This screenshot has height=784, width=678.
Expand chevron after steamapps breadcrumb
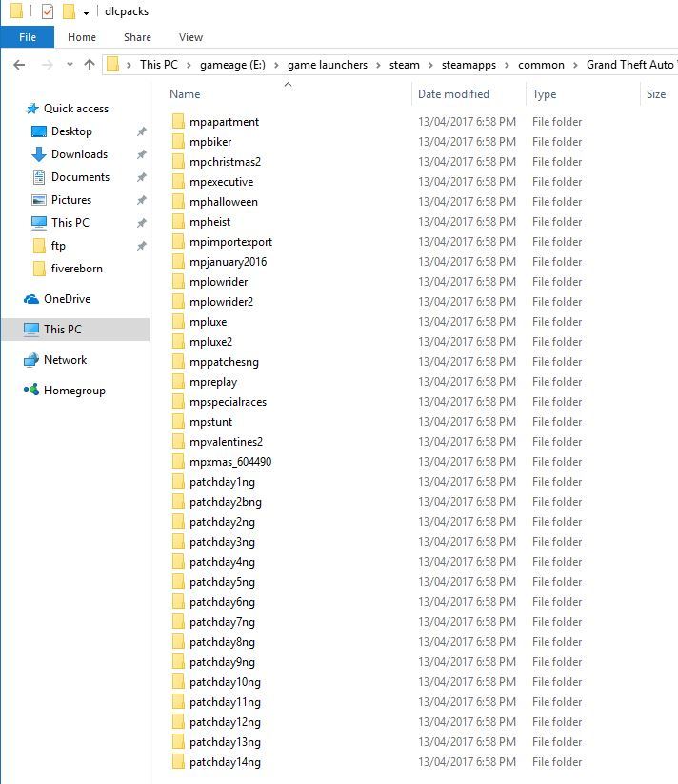(507, 65)
